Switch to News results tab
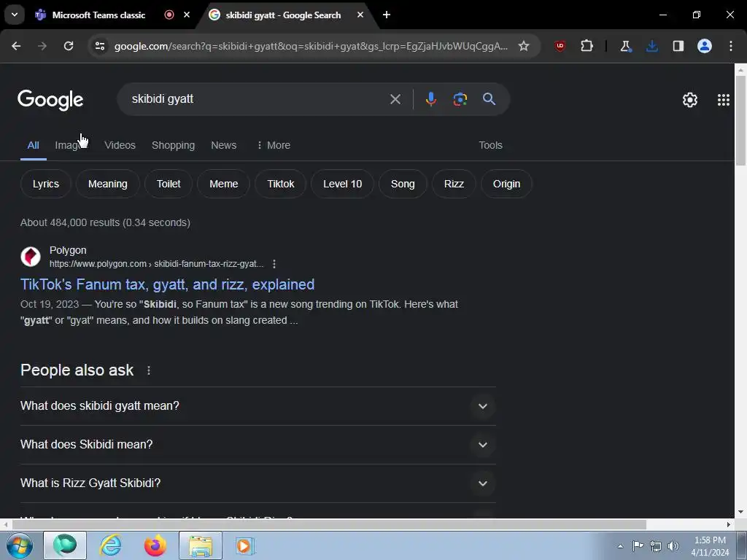747x560 pixels. pos(223,145)
